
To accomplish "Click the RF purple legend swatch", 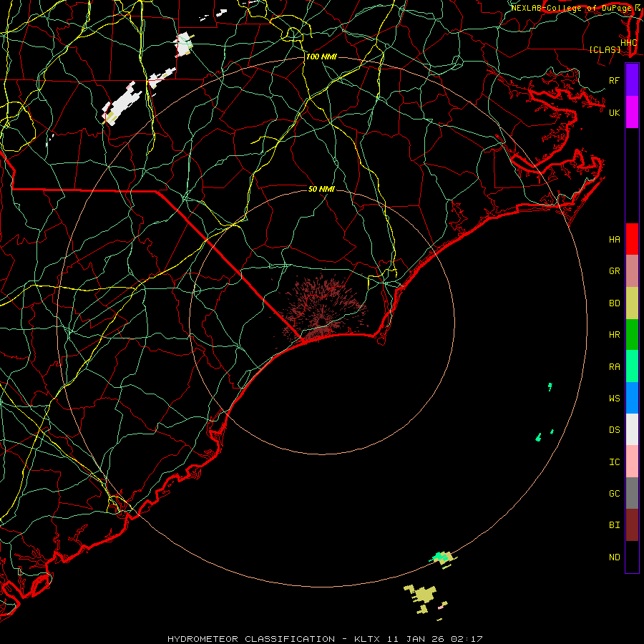I will [632, 80].
